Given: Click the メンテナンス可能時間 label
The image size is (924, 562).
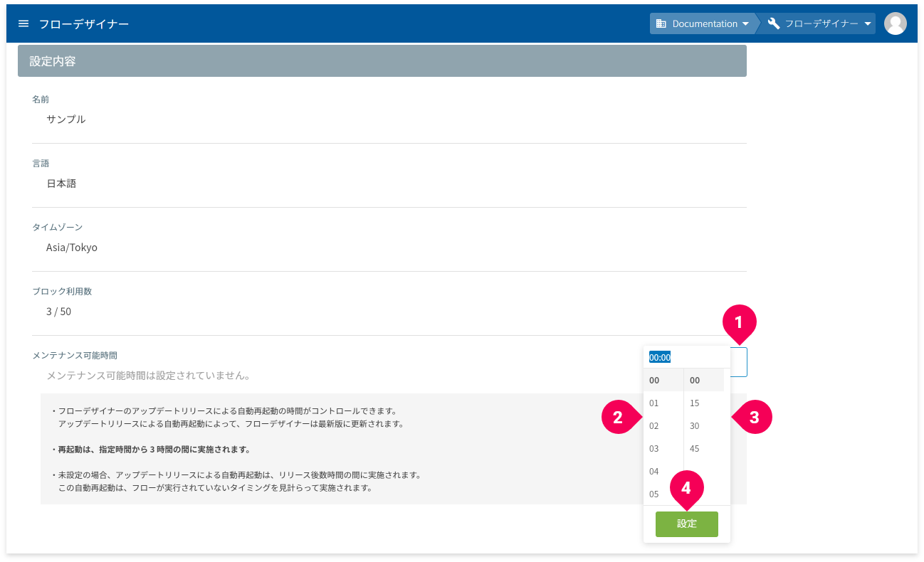Looking at the screenshot, I should [x=75, y=354].
